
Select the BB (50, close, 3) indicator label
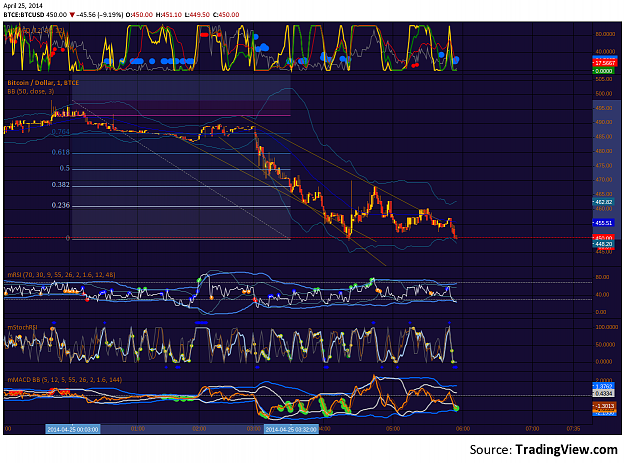(31, 92)
